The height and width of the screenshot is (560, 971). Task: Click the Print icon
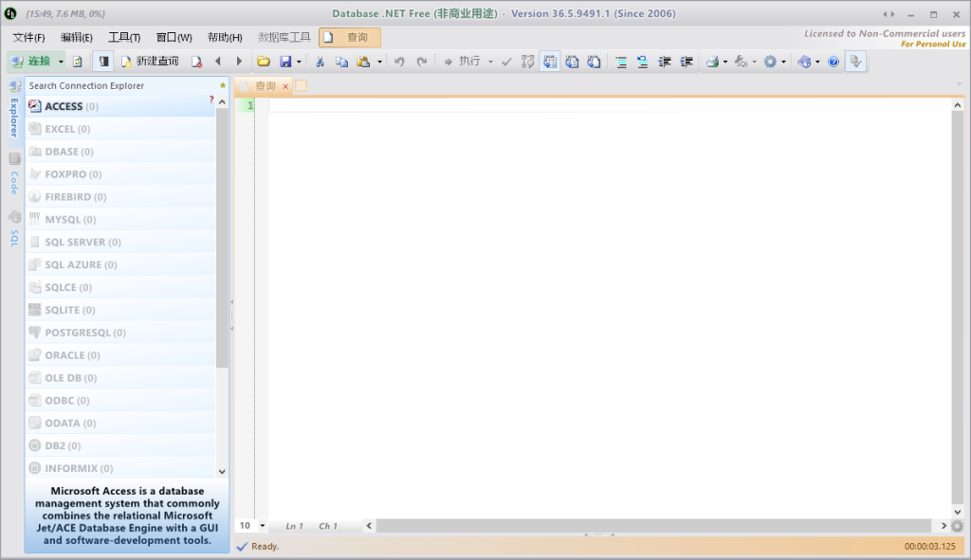(x=712, y=62)
